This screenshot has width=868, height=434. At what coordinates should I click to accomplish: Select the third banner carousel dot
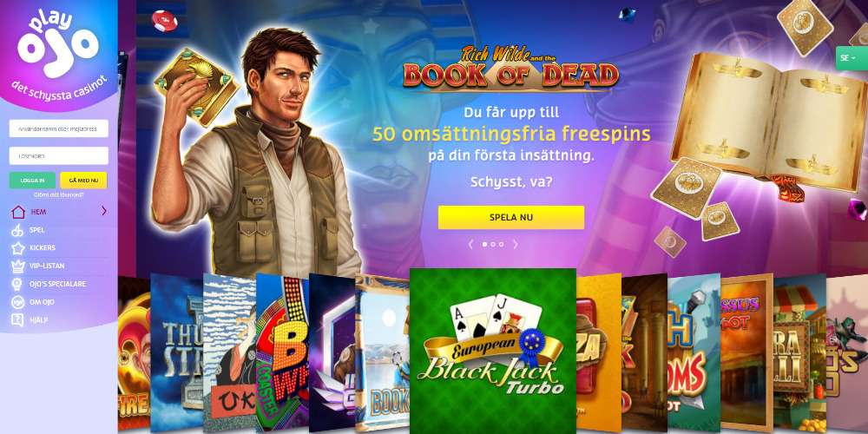pos(501,244)
